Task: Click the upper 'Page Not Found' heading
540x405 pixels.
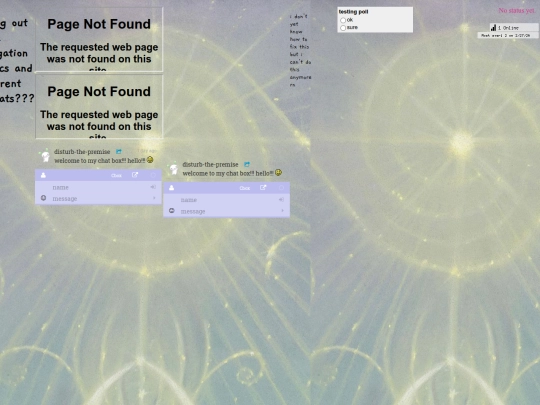Action: 99,24
